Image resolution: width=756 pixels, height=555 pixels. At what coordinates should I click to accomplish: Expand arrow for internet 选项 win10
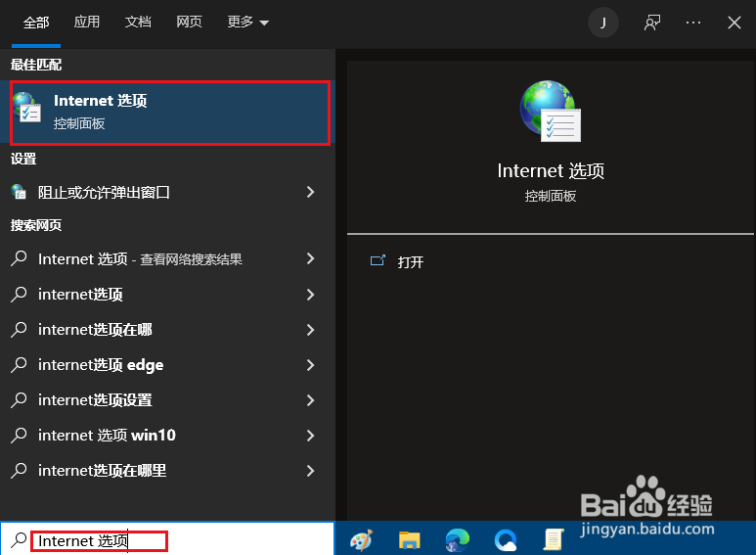pyautogui.click(x=310, y=436)
